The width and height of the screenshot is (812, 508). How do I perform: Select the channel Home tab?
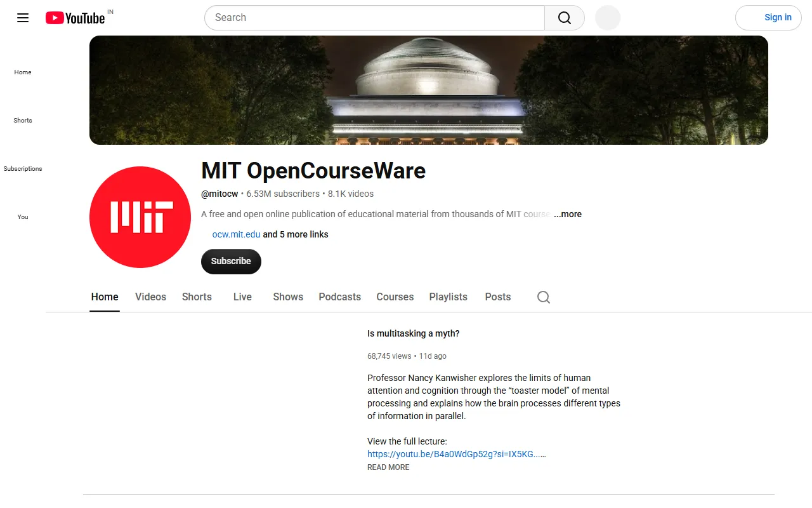point(105,297)
